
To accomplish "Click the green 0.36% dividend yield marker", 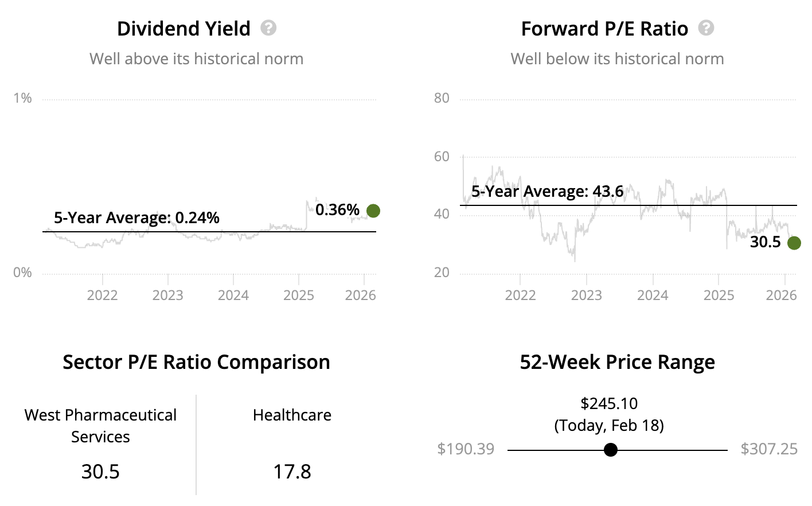I will pos(373,211).
